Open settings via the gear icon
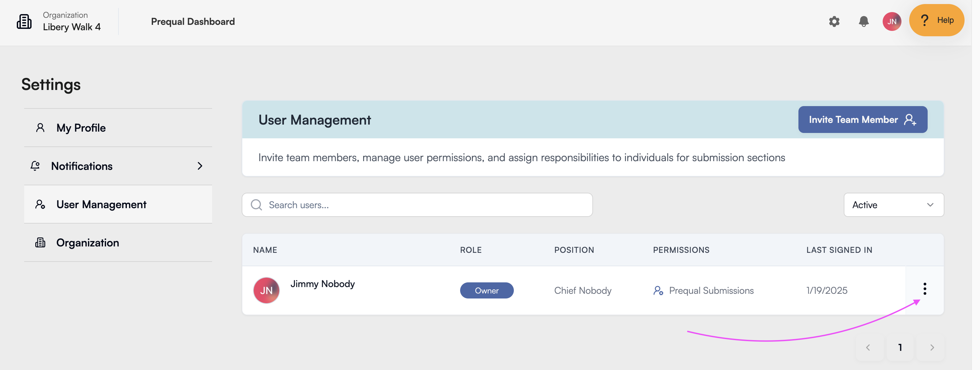Image resolution: width=980 pixels, height=370 pixels. 834,21
